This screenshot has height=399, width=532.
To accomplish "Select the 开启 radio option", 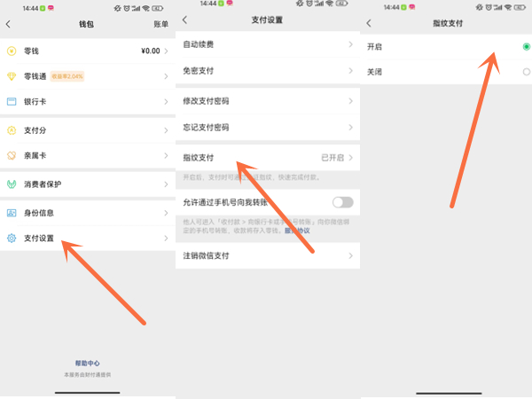I will (526, 45).
